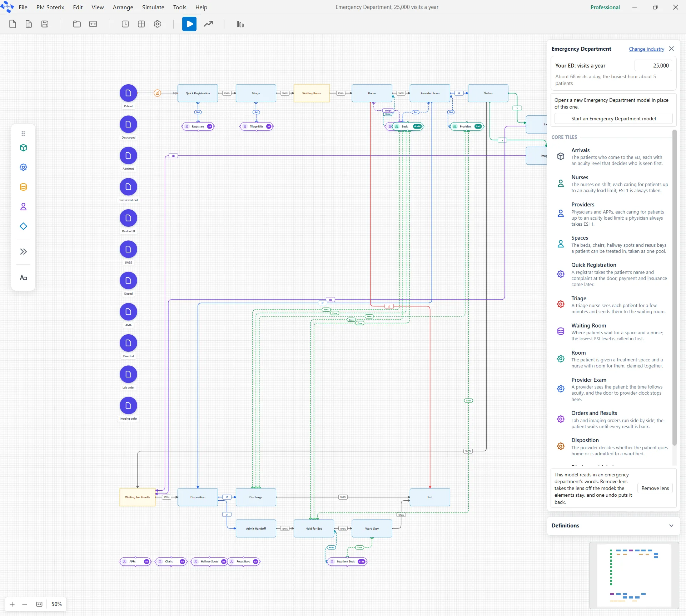Click the visits a year input field
The image size is (686, 616).
(653, 66)
